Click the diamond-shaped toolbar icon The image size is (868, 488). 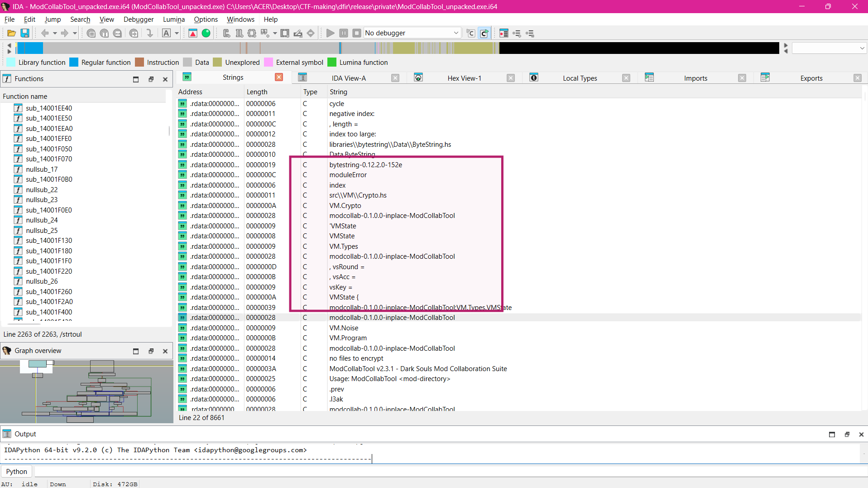pyautogui.click(x=311, y=33)
